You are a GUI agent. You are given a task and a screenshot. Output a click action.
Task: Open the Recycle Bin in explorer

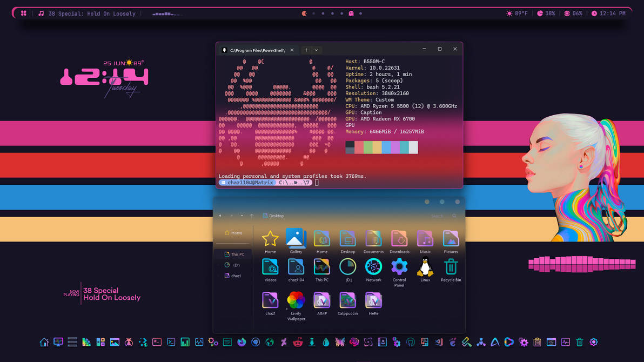451,267
